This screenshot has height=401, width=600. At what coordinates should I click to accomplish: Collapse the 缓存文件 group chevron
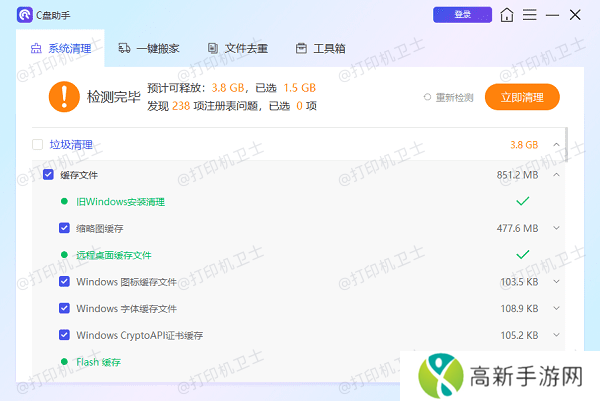pyautogui.click(x=556, y=175)
